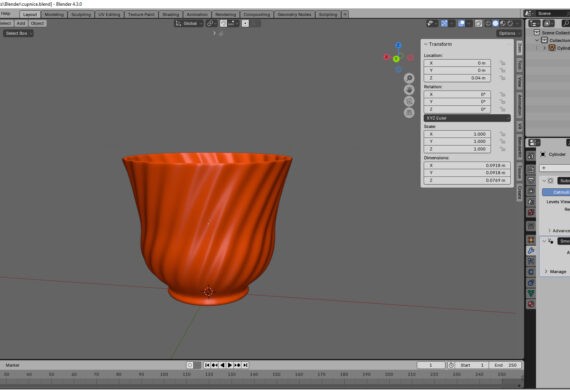Click the Outliner search magnifier icon

click(x=566, y=24)
